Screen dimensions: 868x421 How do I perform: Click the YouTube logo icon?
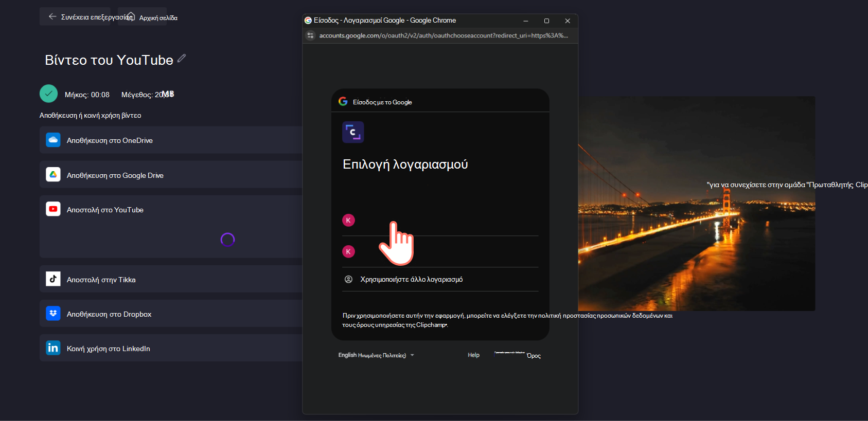pos(53,209)
